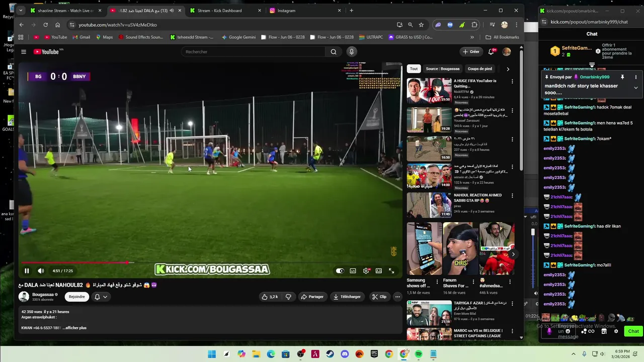Enter fullscreen mode in the player
This screenshot has width=644, height=362.
(x=391, y=271)
